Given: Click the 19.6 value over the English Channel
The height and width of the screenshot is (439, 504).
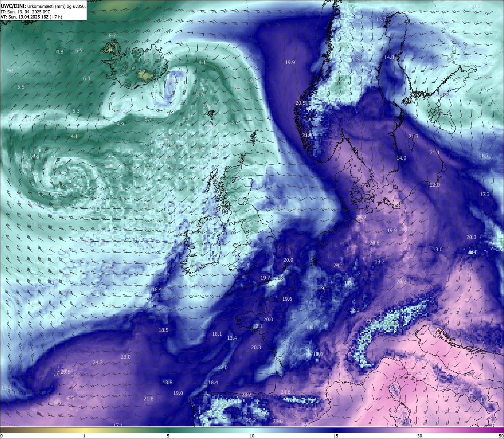Looking at the screenshot, I should (x=287, y=299).
